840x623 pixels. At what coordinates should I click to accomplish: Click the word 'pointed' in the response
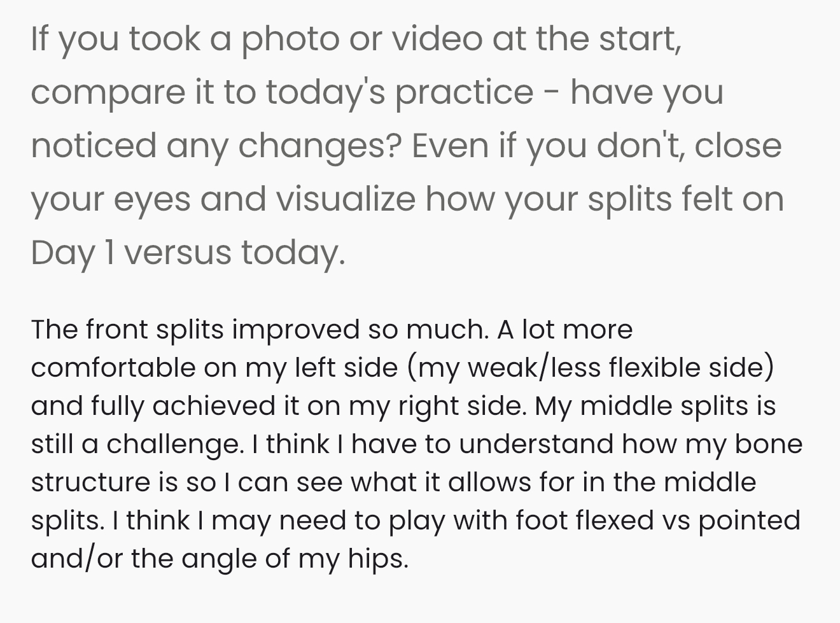749,521
